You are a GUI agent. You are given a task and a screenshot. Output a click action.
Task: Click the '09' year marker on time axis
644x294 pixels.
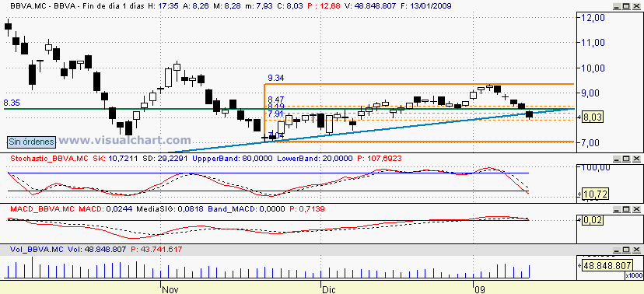coord(479,289)
